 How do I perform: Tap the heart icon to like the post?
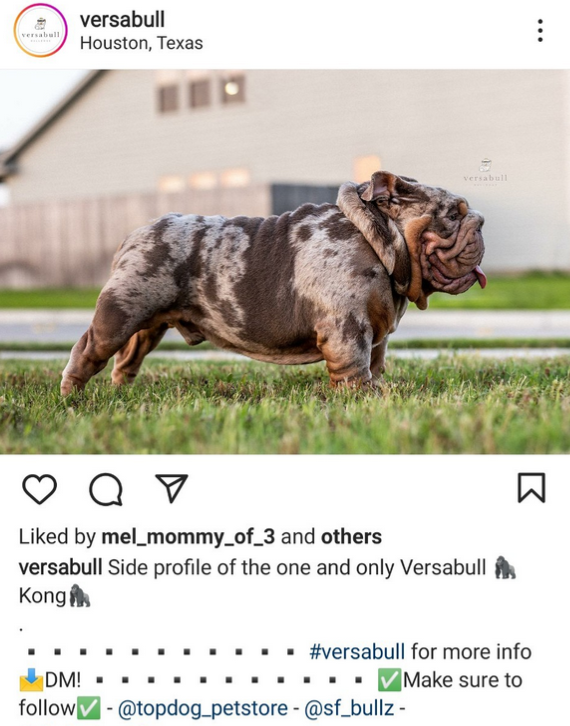point(39,489)
